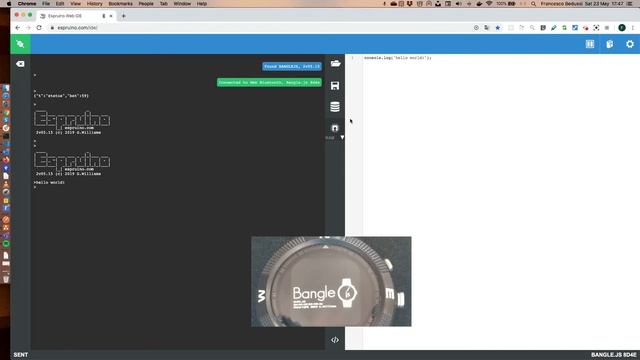Open the View menu in the menu bar

(76, 4)
